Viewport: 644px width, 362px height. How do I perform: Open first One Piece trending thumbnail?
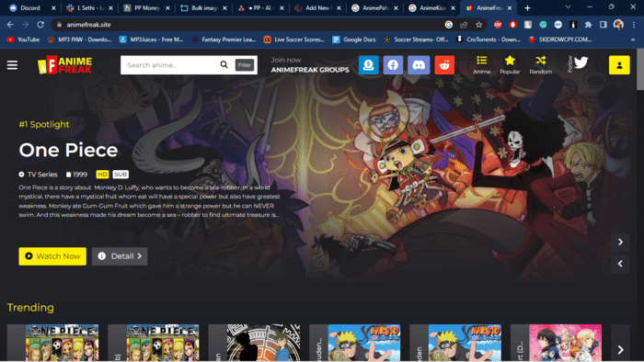(62, 343)
